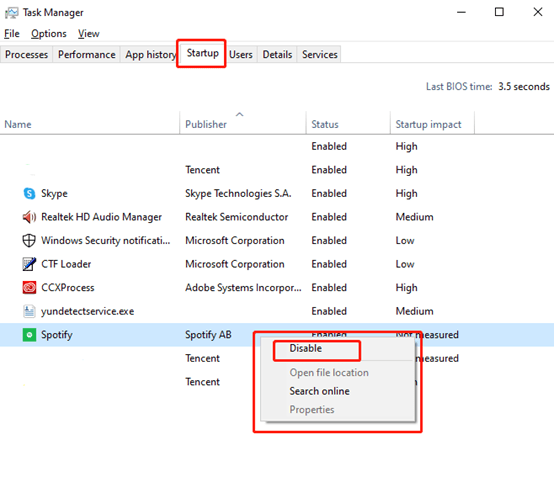
Task: Choose Open file location in context menu
Action: pyautogui.click(x=329, y=372)
